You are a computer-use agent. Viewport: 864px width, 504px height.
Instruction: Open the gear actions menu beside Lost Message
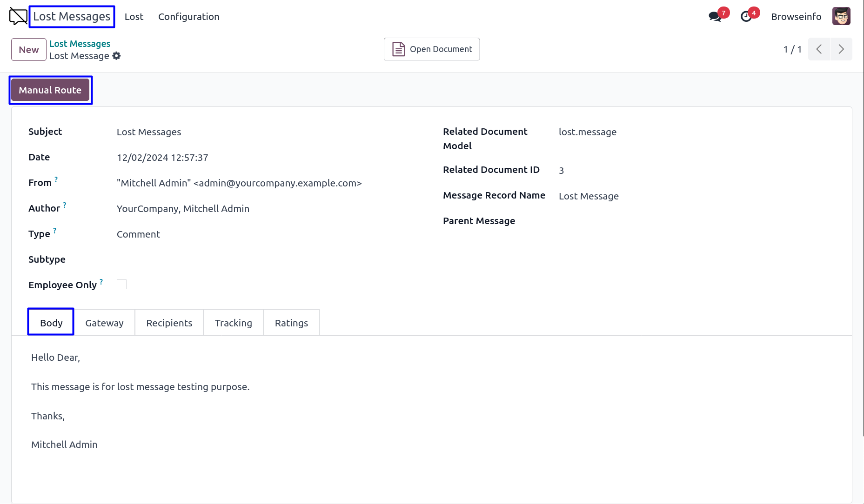point(117,56)
